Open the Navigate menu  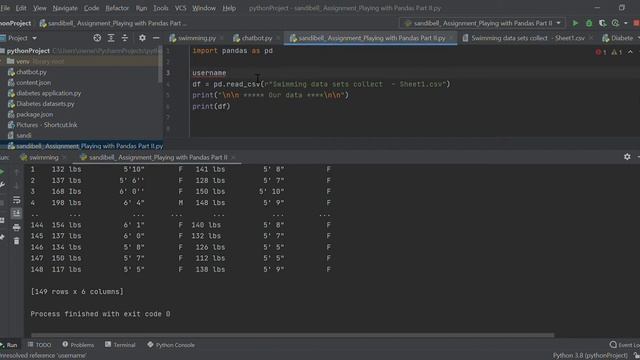(65, 8)
